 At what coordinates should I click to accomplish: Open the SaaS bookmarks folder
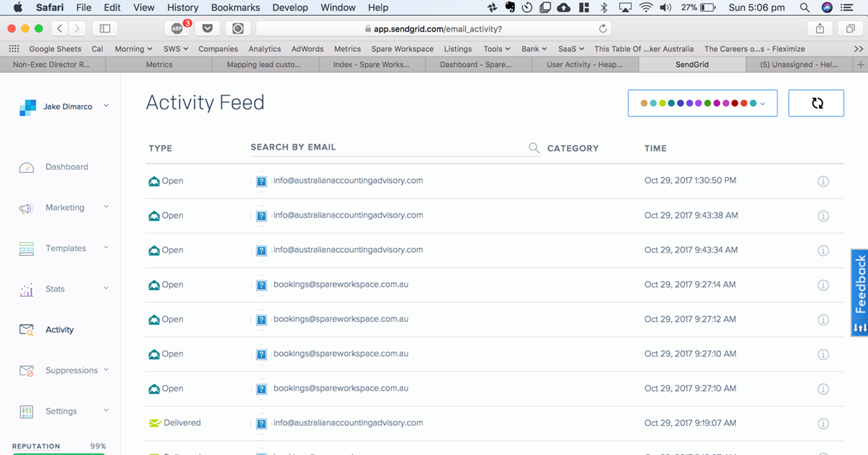pos(571,49)
